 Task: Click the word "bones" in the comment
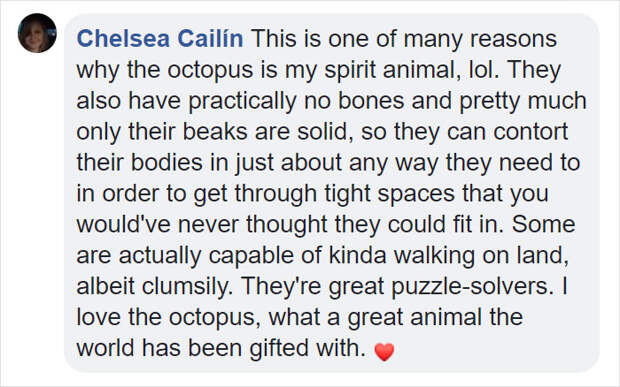[371, 100]
